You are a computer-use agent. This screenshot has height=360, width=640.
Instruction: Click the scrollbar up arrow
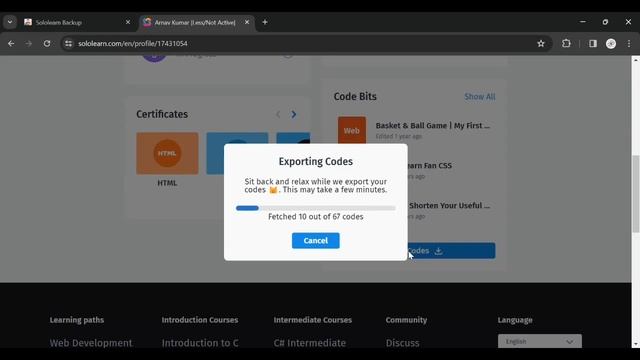pos(636,60)
